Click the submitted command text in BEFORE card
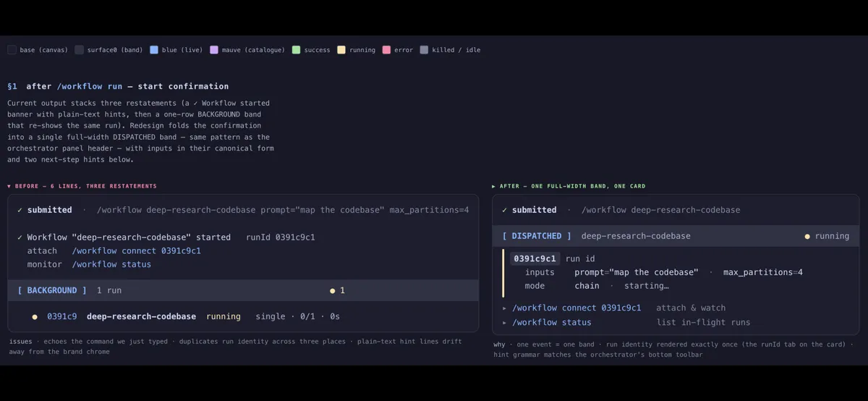868x401 pixels. coord(283,210)
